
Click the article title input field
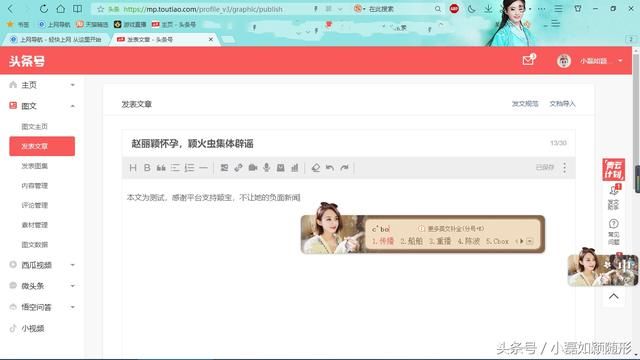[349, 144]
